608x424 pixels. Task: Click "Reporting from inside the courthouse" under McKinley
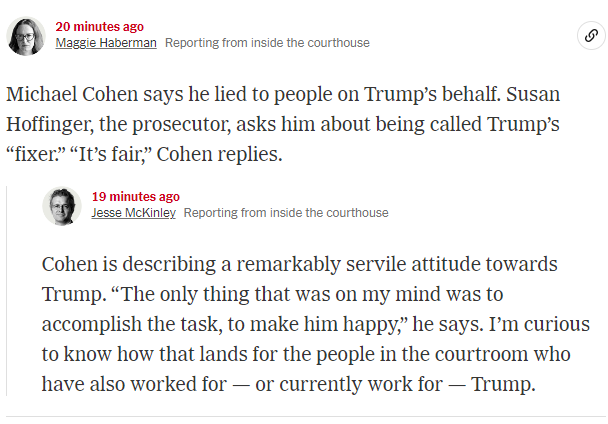[x=286, y=213]
